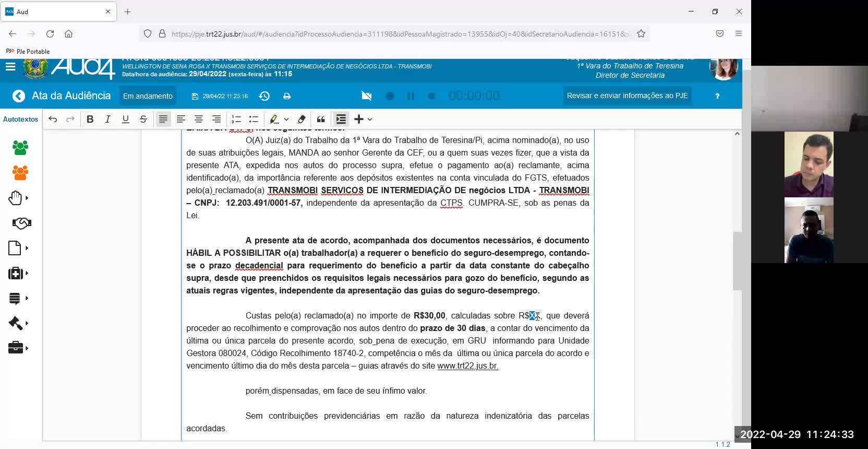The image size is (868, 449).
Task: Click the recording timer 00:00:00
Action: (x=474, y=96)
